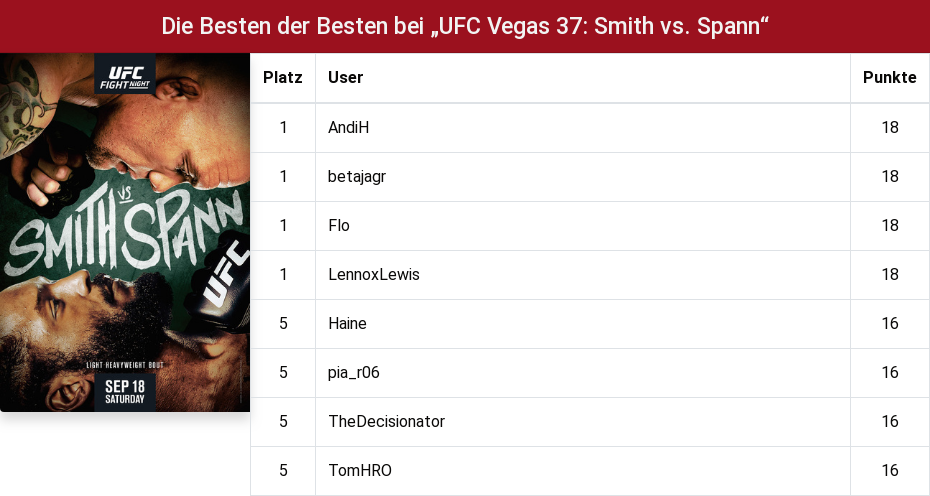Click TomHRO's 16 points cell
This screenshot has width=930, height=496.
coord(890,470)
